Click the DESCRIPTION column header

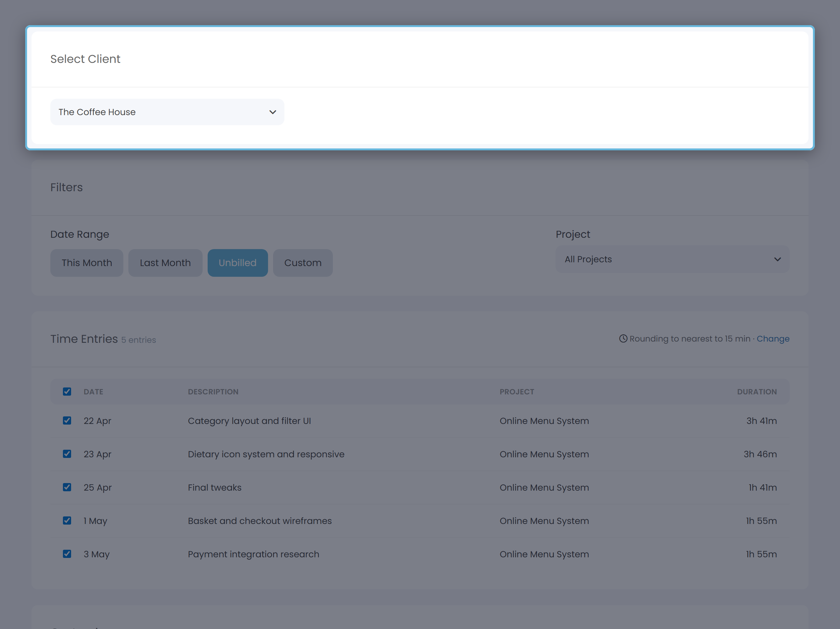[213, 392]
